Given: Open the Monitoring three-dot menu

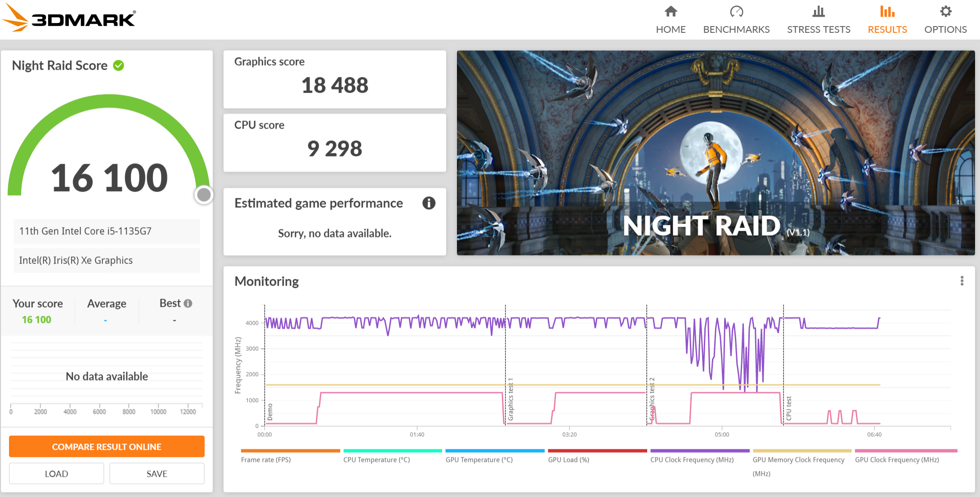Looking at the screenshot, I should tap(962, 281).
